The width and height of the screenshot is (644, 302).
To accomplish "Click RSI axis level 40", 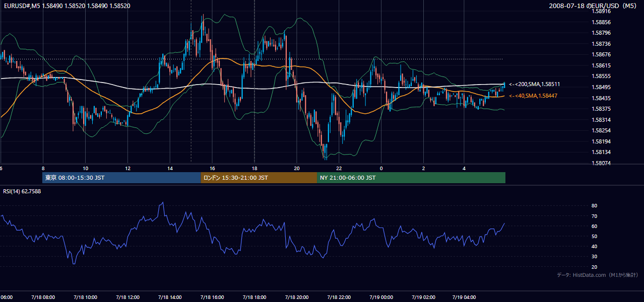I will (x=594, y=246).
